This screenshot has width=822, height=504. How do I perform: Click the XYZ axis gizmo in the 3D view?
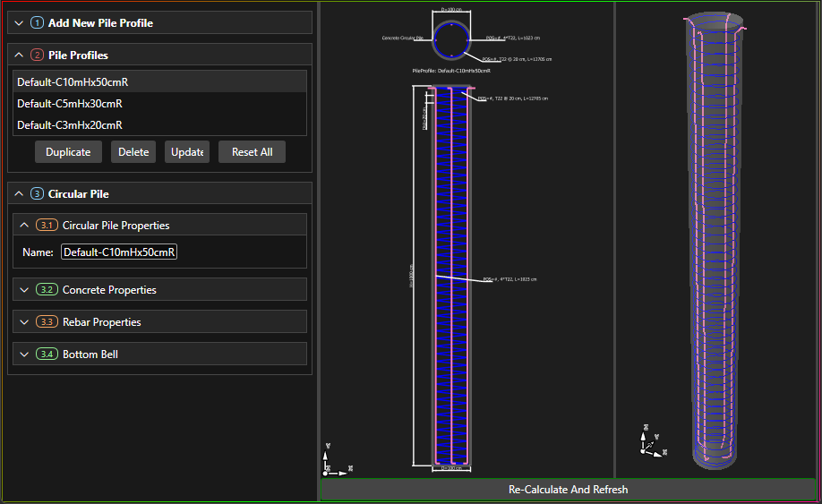click(650, 442)
